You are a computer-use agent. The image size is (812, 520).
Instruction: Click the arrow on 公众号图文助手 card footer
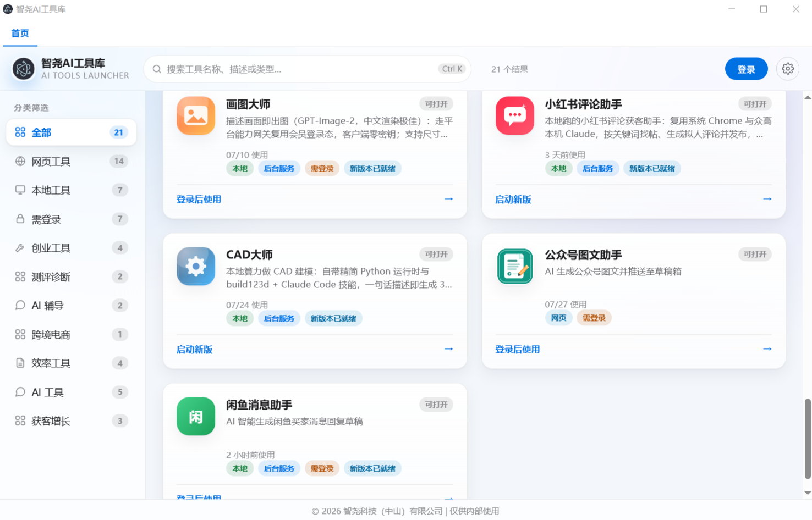(x=767, y=349)
